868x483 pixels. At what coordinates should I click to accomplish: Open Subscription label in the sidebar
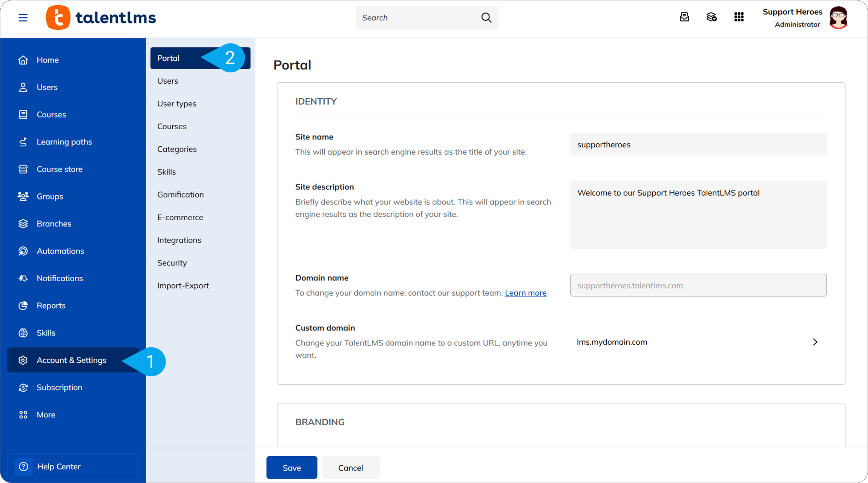[x=59, y=388]
